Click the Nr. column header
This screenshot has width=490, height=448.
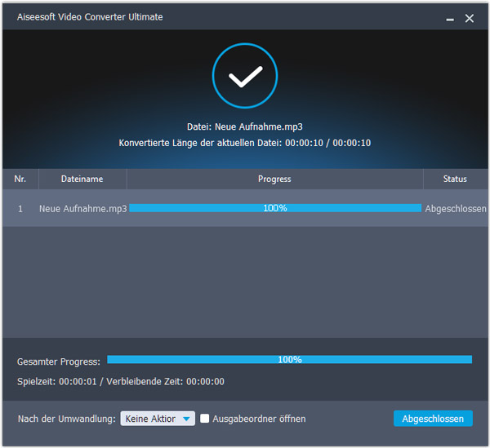(x=20, y=179)
